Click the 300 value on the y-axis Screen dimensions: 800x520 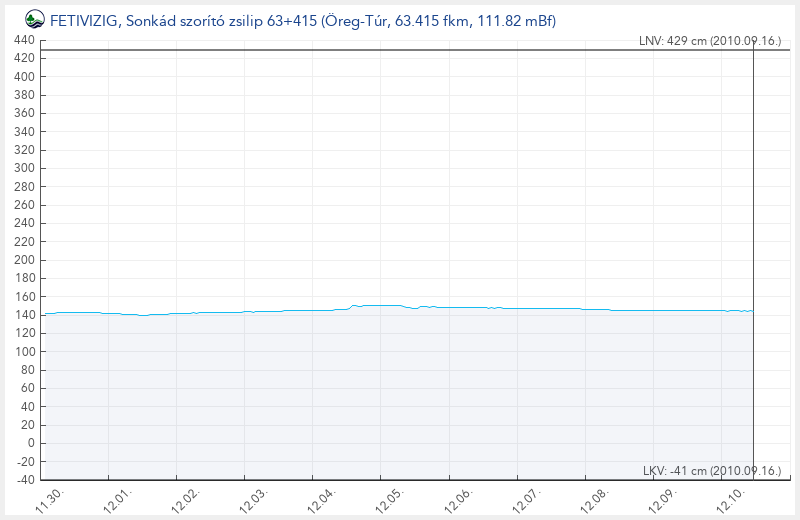25,169
